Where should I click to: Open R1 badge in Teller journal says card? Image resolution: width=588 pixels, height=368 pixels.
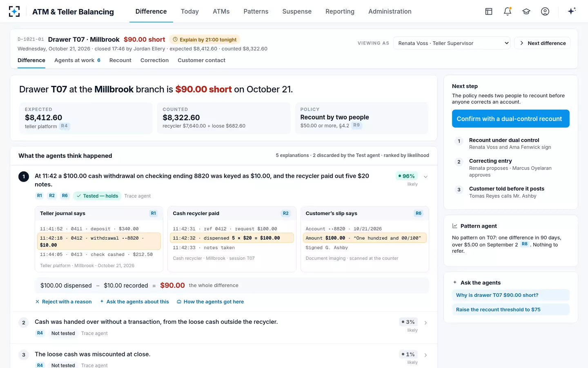click(x=153, y=213)
